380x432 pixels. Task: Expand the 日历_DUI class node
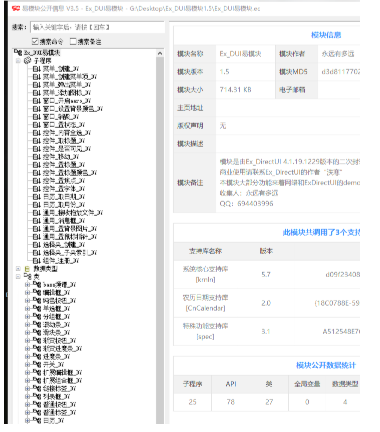(x=28, y=421)
